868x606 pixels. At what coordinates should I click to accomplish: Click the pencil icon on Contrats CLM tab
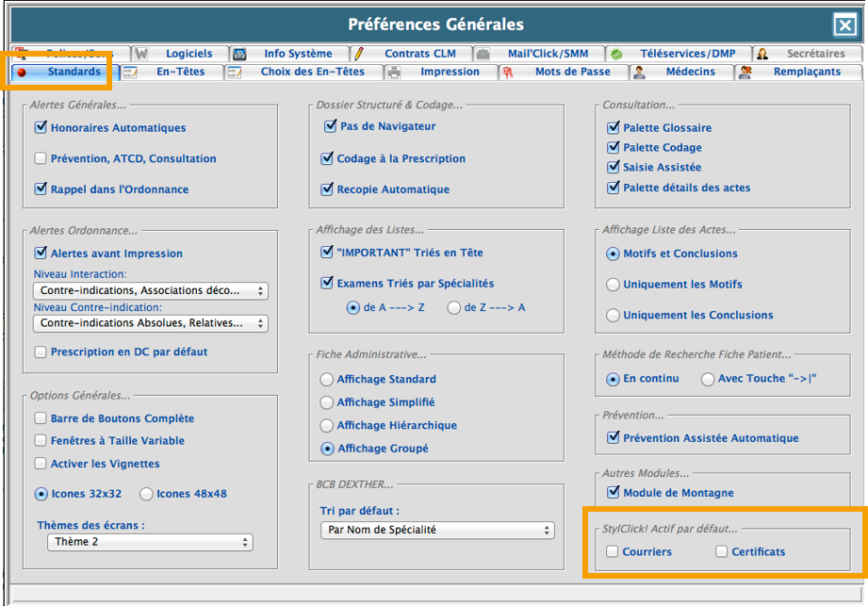[360, 54]
